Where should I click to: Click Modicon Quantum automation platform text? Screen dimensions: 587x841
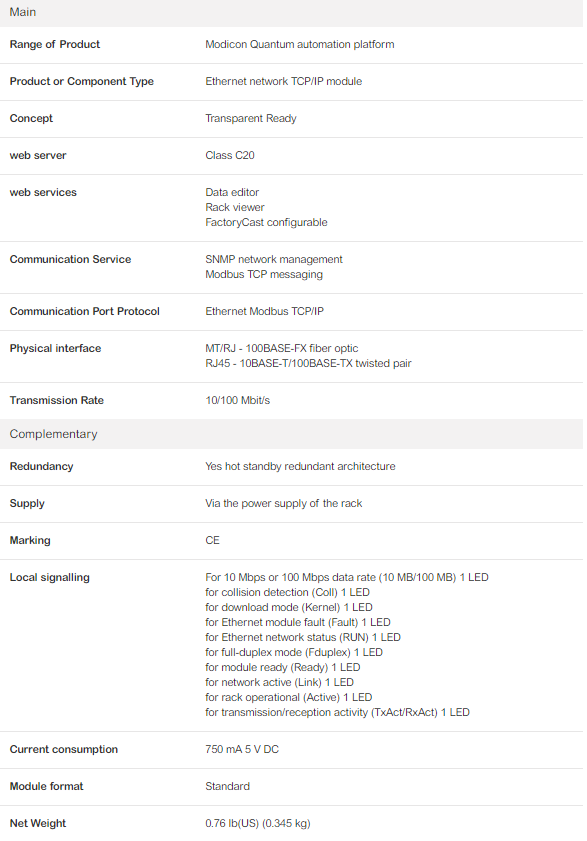[299, 45]
